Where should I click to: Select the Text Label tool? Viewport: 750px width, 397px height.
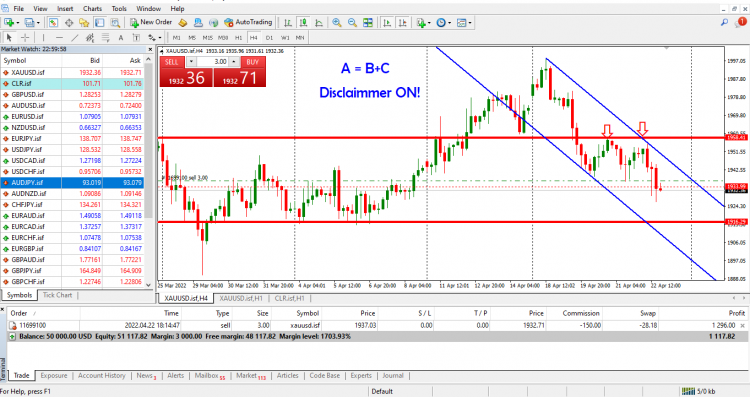click(136, 37)
